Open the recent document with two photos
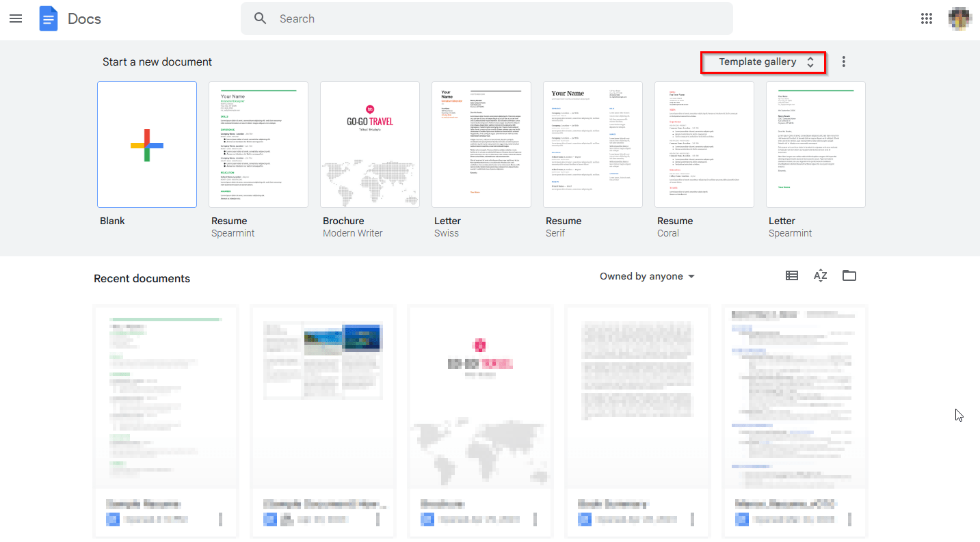 pyautogui.click(x=323, y=422)
